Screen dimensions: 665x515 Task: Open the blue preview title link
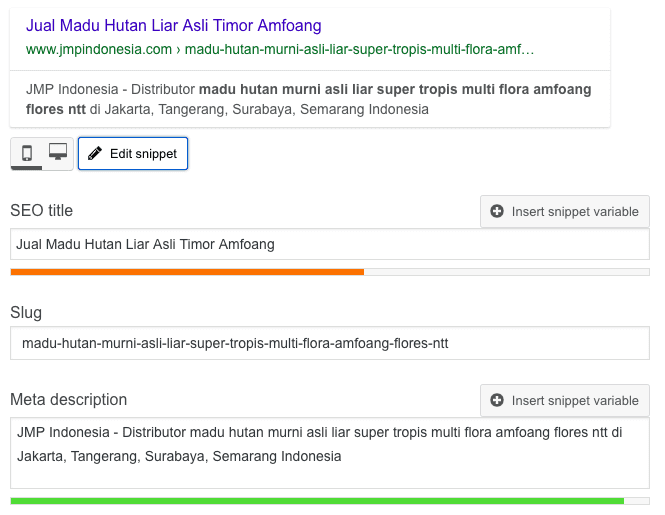174,26
